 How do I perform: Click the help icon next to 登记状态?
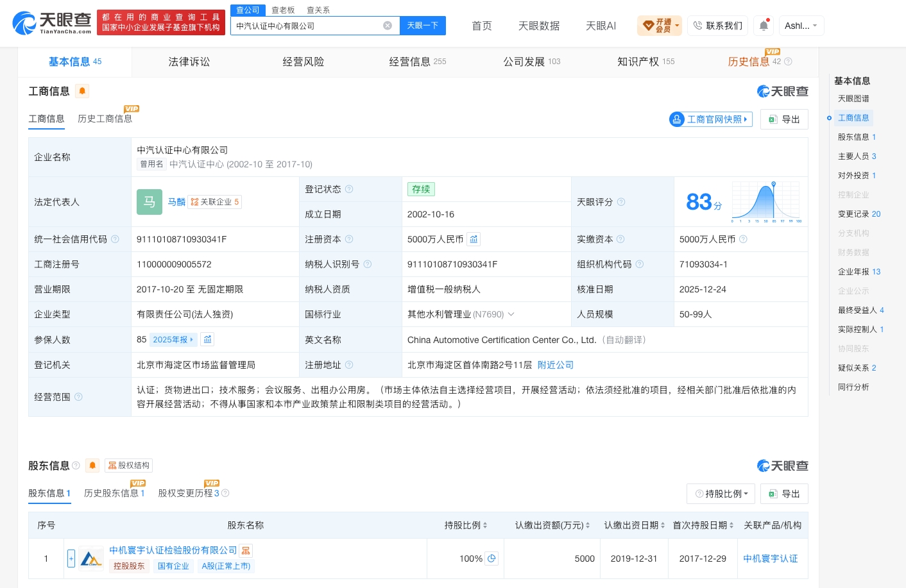point(349,189)
